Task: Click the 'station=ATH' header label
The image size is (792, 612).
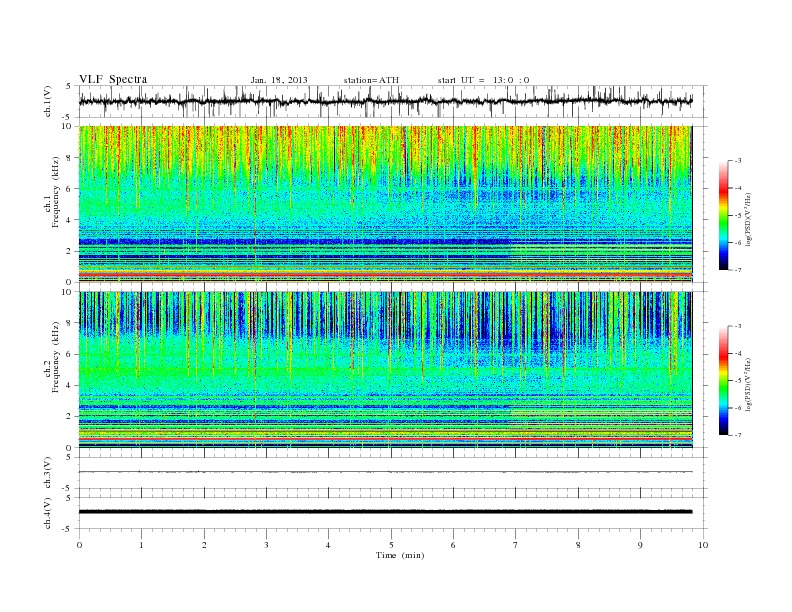Action: click(371, 80)
